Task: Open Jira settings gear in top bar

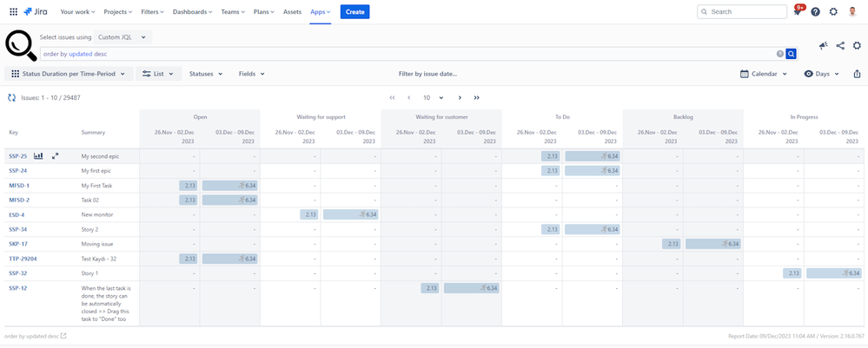Action: tap(833, 11)
